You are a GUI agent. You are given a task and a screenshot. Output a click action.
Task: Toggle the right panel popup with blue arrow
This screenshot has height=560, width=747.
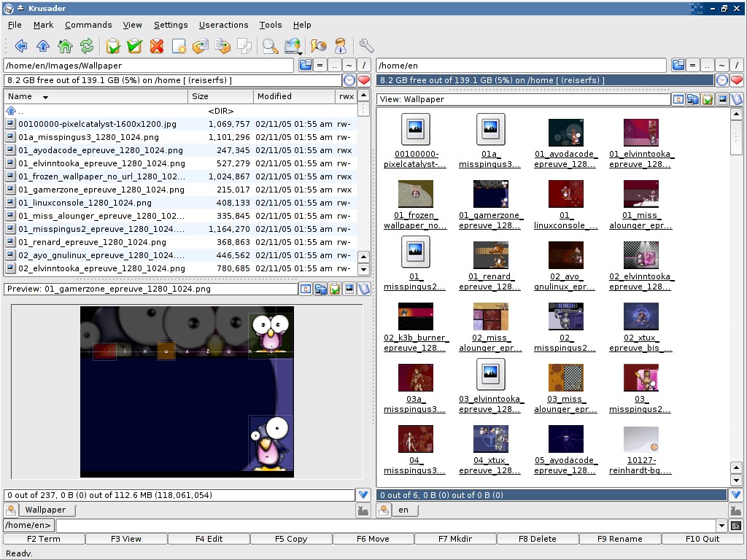tap(736, 495)
